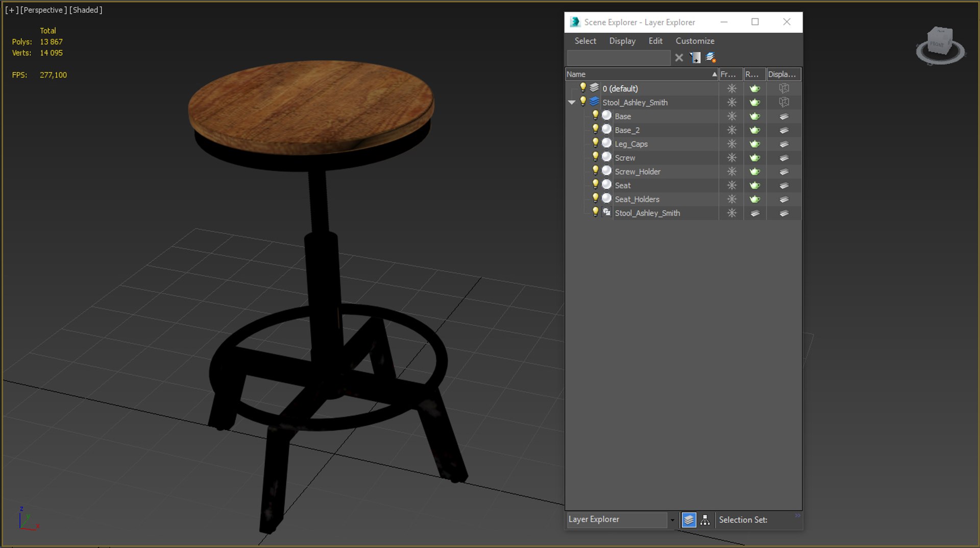Click the Freeze snowflake for Base
Screen dimensions: 980x548
pyautogui.click(x=731, y=116)
